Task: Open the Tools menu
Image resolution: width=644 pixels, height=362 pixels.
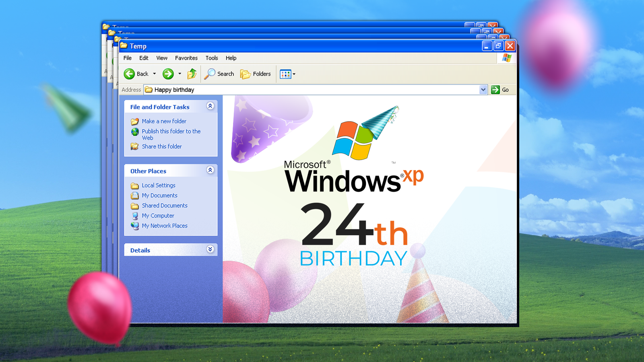Action: click(x=212, y=58)
